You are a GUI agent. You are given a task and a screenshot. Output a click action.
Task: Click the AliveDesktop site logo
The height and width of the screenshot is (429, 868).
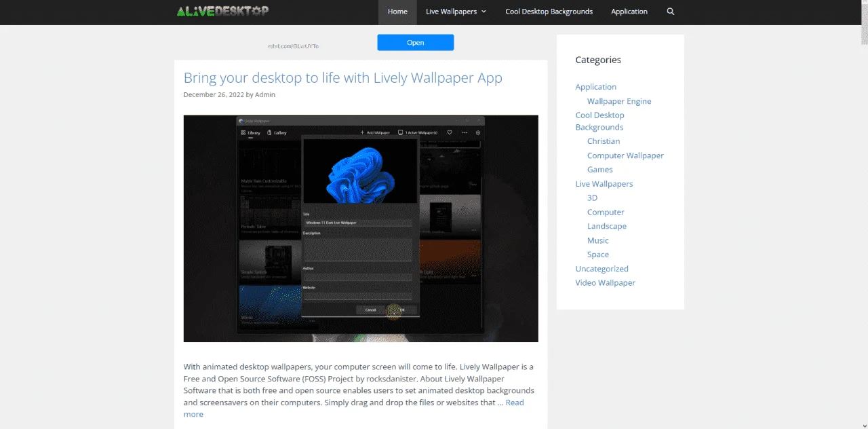(x=222, y=11)
